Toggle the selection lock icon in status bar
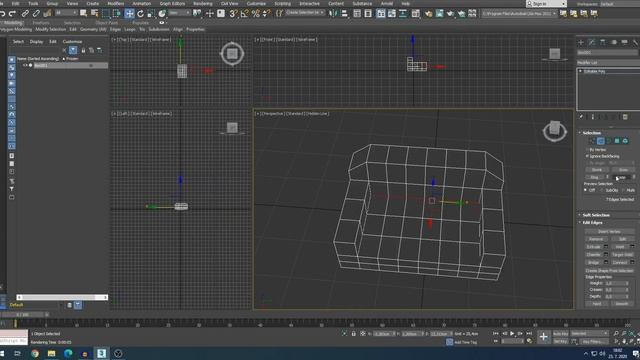Screen dimensions: 640x360 pyautogui.click(x=353, y=333)
